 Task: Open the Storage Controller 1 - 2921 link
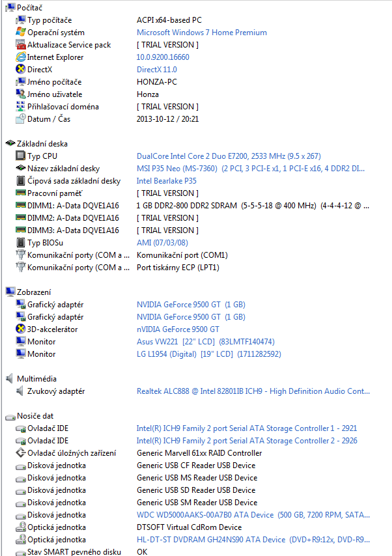247,428
